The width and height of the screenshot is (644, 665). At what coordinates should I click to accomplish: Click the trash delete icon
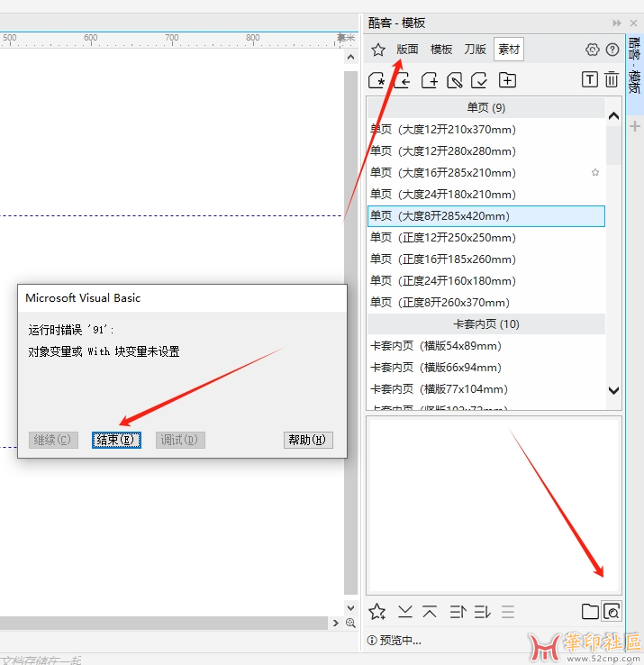coord(611,79)
